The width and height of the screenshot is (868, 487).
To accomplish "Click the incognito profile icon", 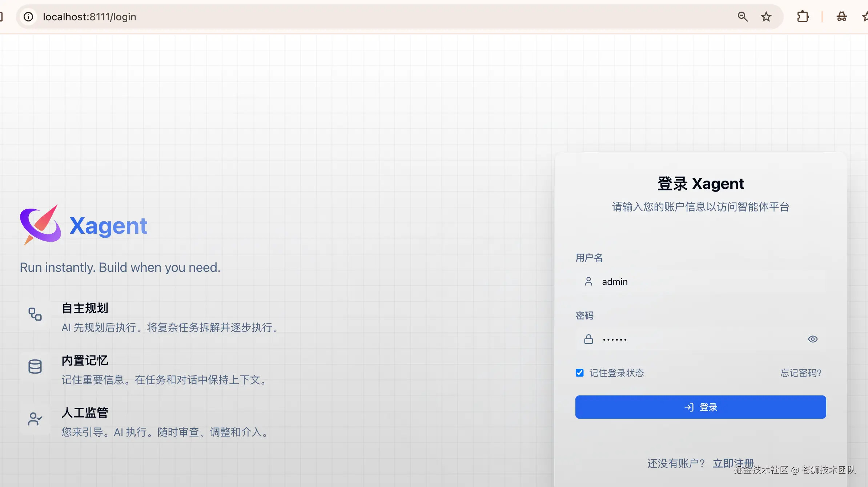I will 842,17.
